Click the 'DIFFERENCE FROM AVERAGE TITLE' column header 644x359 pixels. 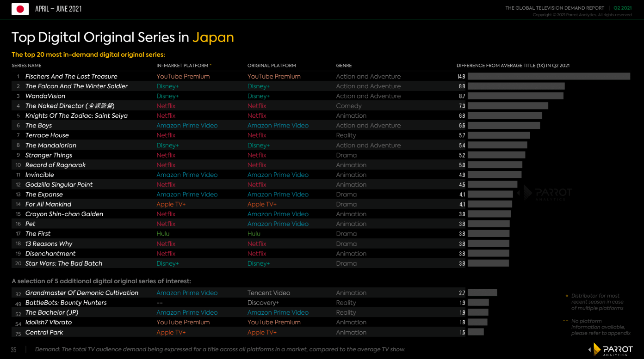click(x=513, y=66)
